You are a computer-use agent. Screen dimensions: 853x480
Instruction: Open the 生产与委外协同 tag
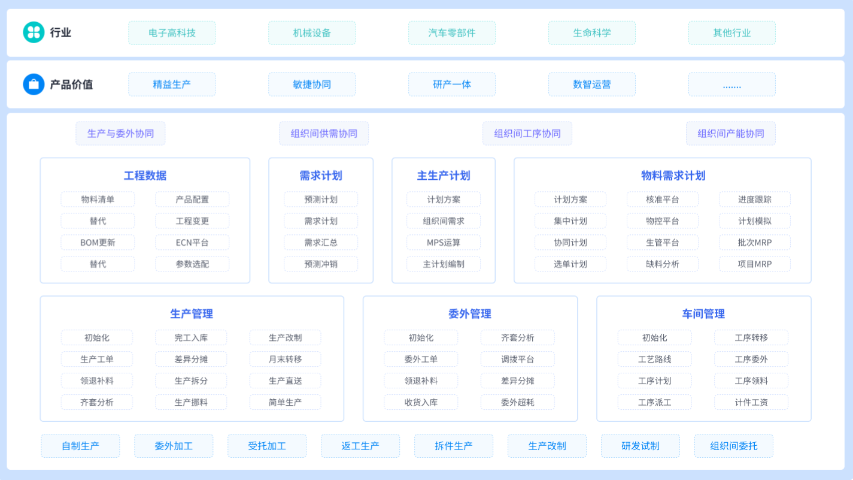[x=120, y=133]
